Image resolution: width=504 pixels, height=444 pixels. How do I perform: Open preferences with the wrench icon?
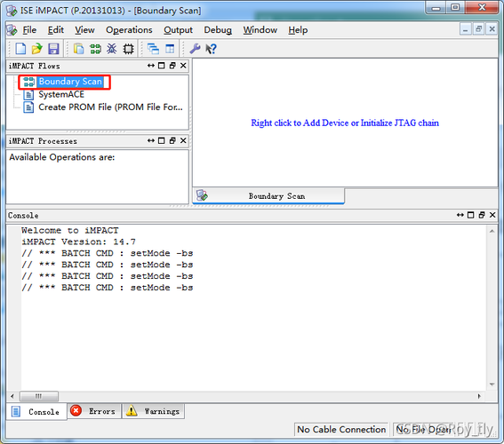tap(195, 49)
